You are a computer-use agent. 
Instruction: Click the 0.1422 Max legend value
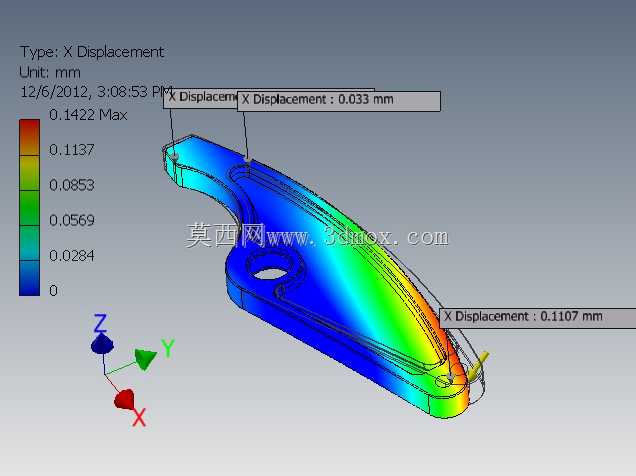pyautogui.click(x=88, y=115)
